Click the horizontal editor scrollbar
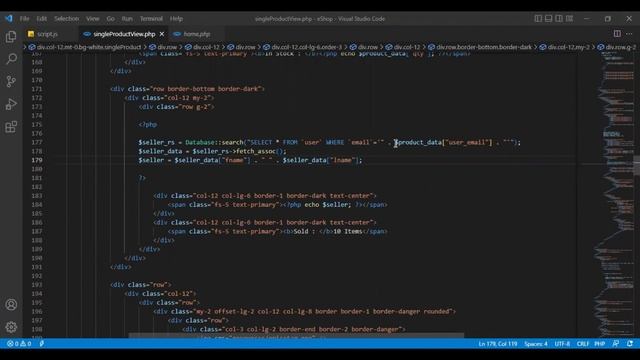Image resolution: width=640 pixels, height=360 pixels. [x=296, y=336]
